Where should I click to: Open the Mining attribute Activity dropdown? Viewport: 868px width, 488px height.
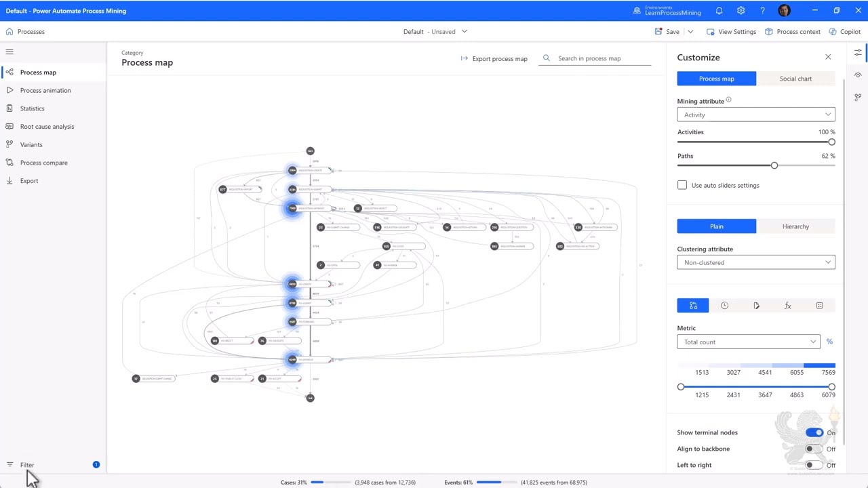click(756, 115)
